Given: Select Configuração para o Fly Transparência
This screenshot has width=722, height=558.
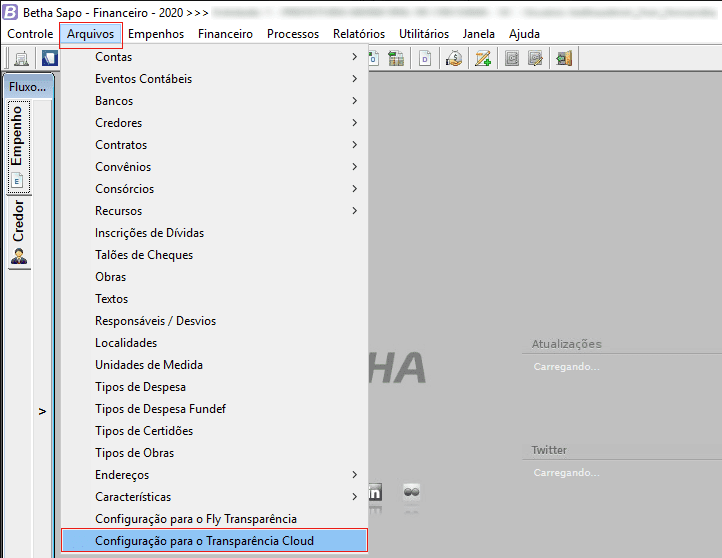Looking at the screenshot, I should coord(215,519).
